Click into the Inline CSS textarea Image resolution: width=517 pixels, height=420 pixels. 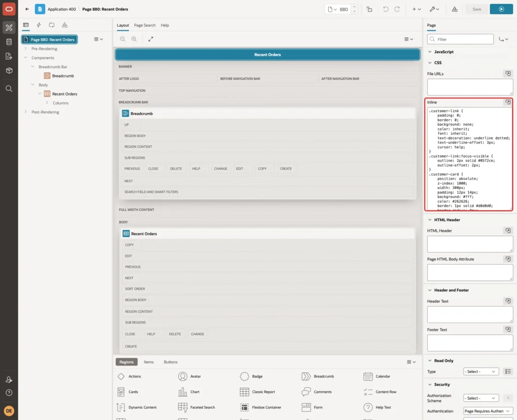click(469, 159)
